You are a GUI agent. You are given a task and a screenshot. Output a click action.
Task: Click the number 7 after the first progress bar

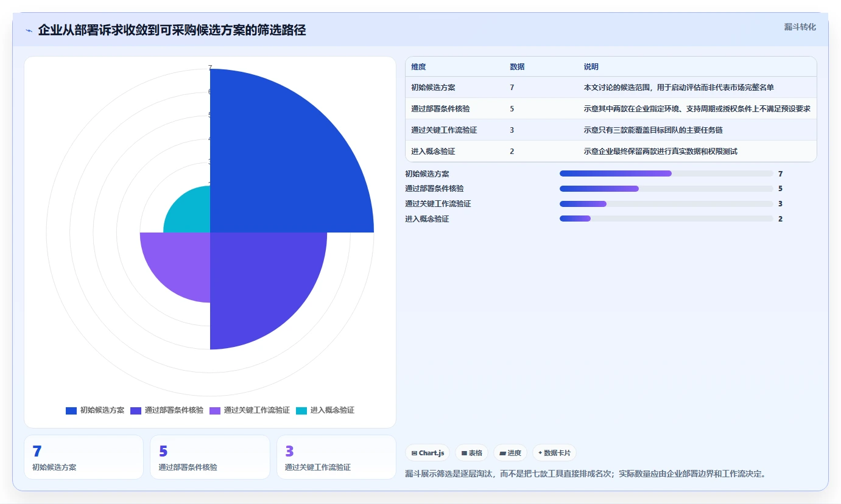coord(780,174)
